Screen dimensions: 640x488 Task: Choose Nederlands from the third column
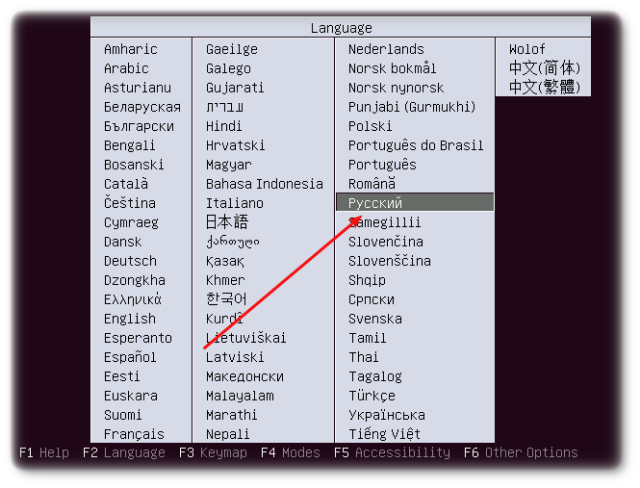[386, 49]
